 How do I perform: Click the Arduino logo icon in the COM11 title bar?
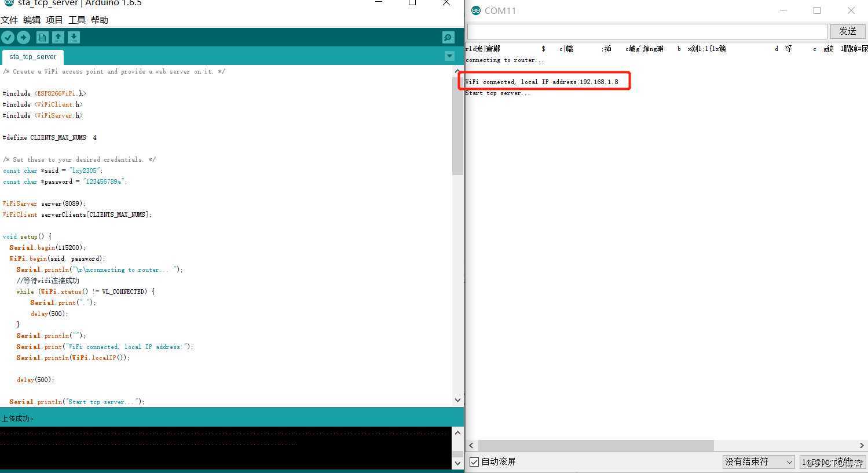pyautogui.click(x=476, y=10)
